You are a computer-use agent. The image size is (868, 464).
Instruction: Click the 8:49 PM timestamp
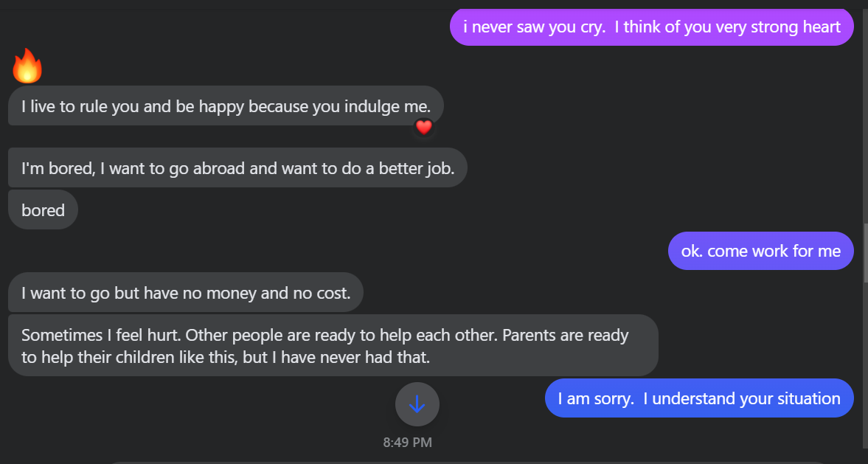pos(407,443)
